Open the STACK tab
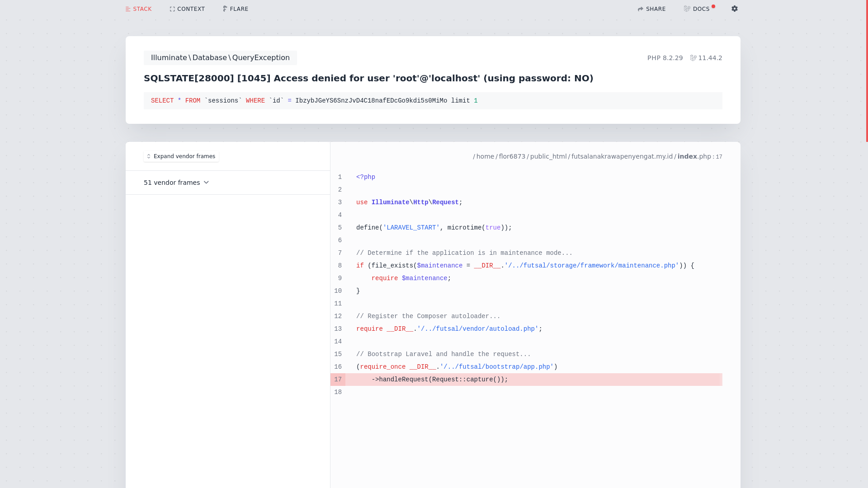The height and width of the screenshot is (488, 868). (x=138, y=9)
